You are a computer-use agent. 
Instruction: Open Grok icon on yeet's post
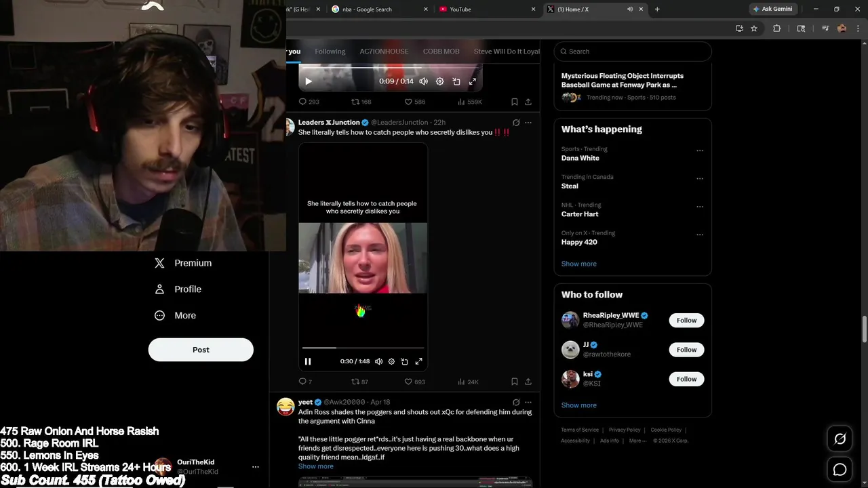click(x=516, y=402)
